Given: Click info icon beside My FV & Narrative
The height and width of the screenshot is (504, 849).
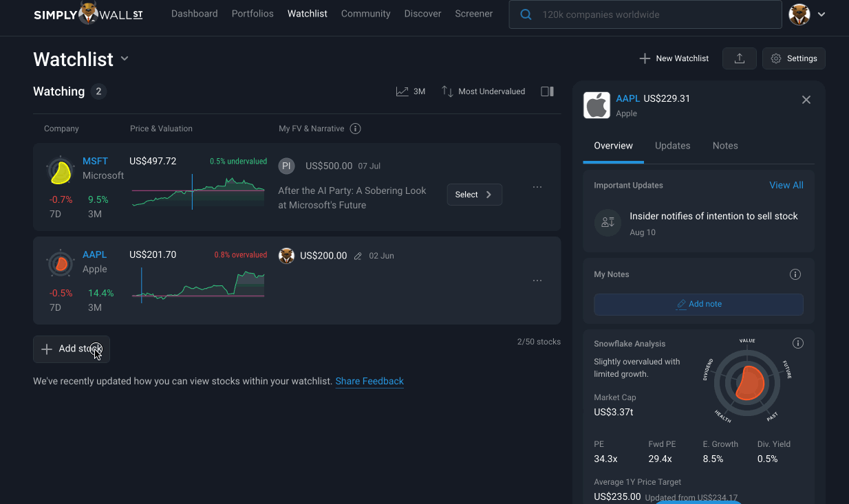Looking at the screenshot, I should [x=355, y=129].
